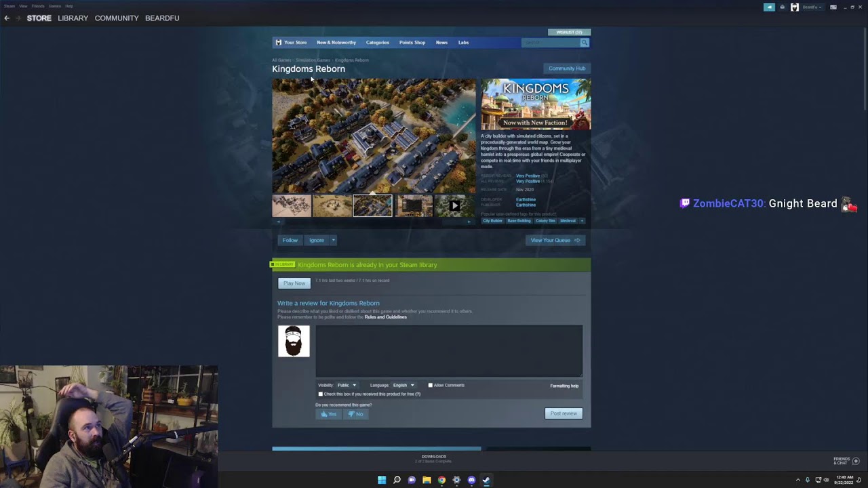The width and height of the screenshot is (868, 488).
Task: Go back with the Steam back arrow
Action: tap(7, 18)
